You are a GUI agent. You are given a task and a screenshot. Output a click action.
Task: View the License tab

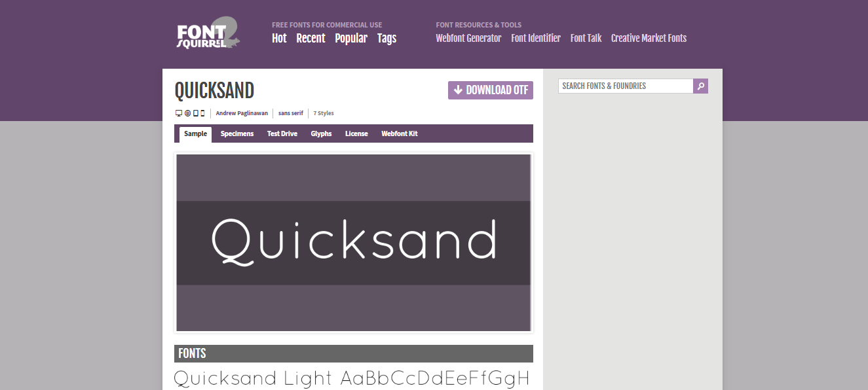click(356, 133)
